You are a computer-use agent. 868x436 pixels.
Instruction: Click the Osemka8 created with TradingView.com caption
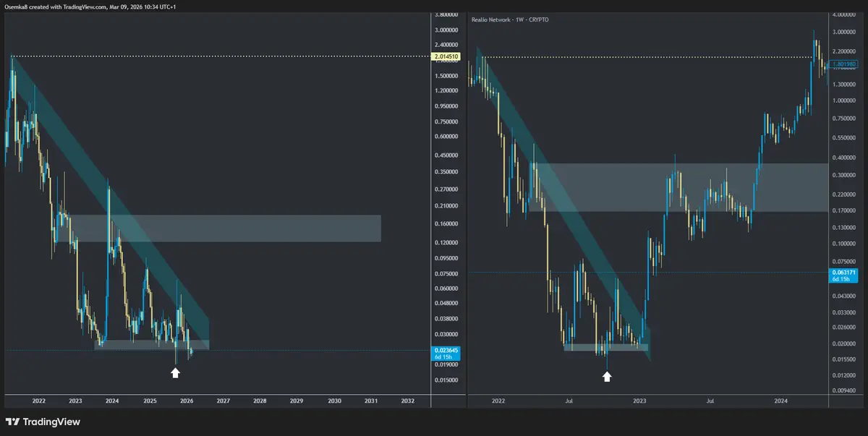pyautogui.click(x=92, y=7)
